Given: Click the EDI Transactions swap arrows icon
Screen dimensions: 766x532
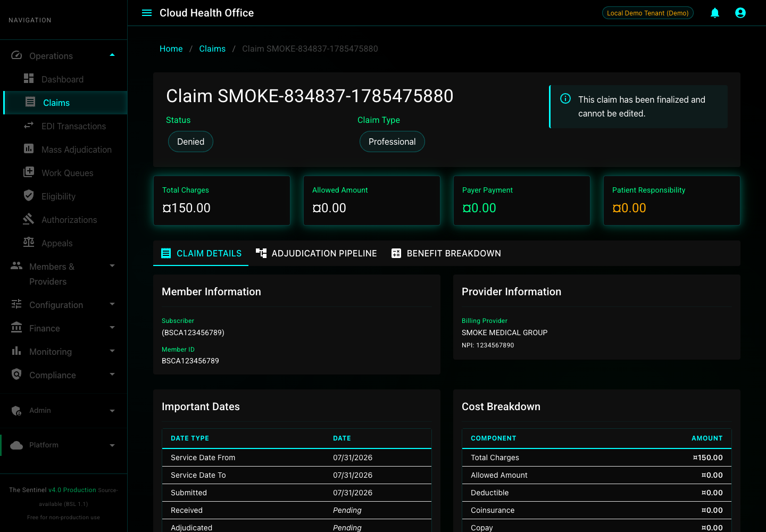Looking at the screenshot, I should [29, 126].
